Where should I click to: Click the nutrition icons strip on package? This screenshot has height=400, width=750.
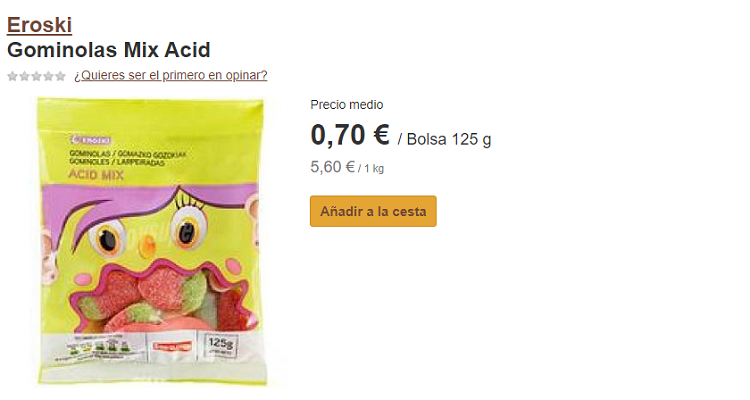[99, 345]
